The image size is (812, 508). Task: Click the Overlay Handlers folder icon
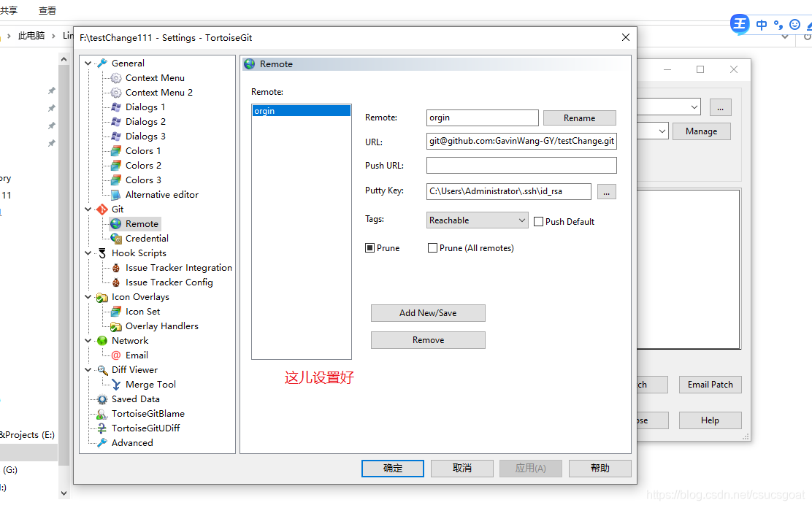tap(116, 326)
